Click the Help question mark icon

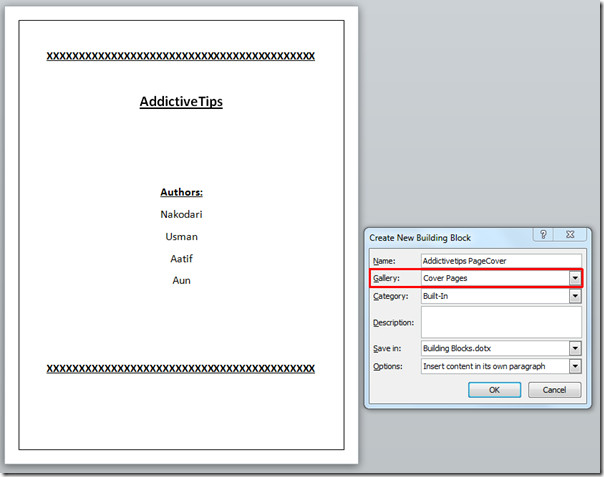coord(543,234)
